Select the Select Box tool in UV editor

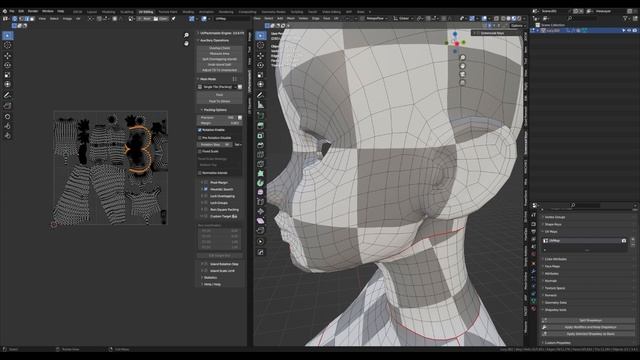click(x=7, y=36)
